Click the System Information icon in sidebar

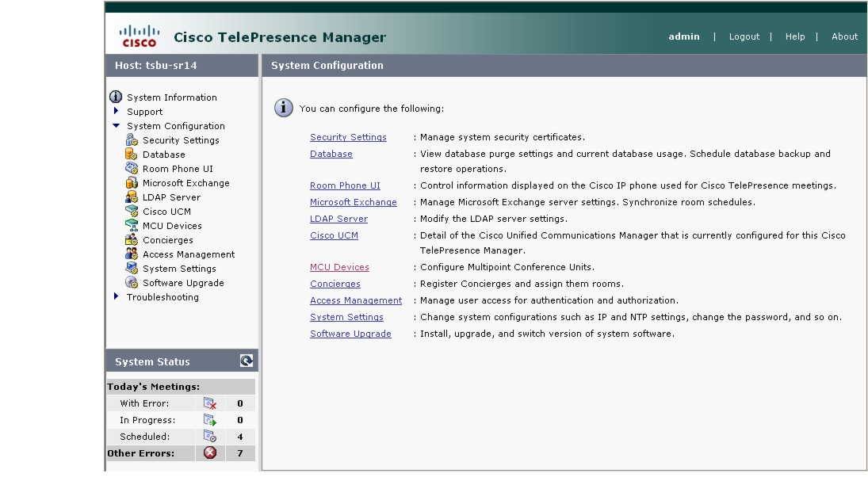[116, 97]
